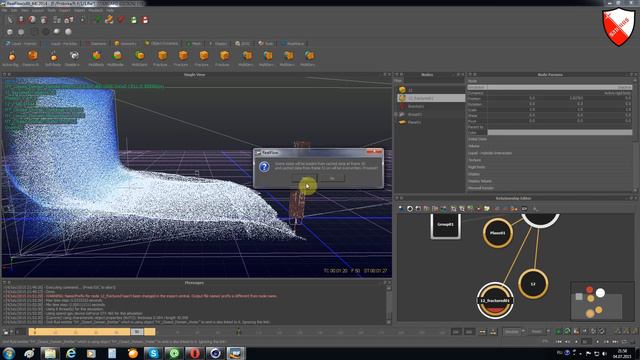Viewport: 640px width, 360px height.
Task: Click the green checkmark toolbar icon
Action: coord(98,20)
